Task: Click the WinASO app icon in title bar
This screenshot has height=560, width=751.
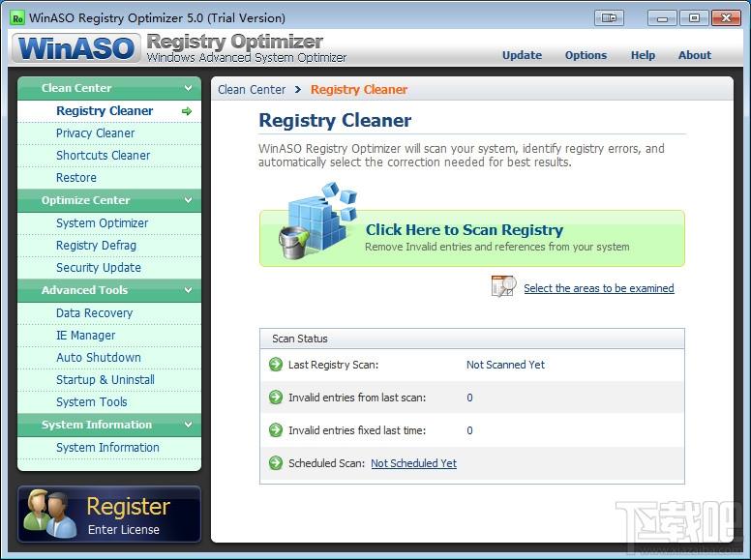Action: pyautogui.click(x=17, y=18)
